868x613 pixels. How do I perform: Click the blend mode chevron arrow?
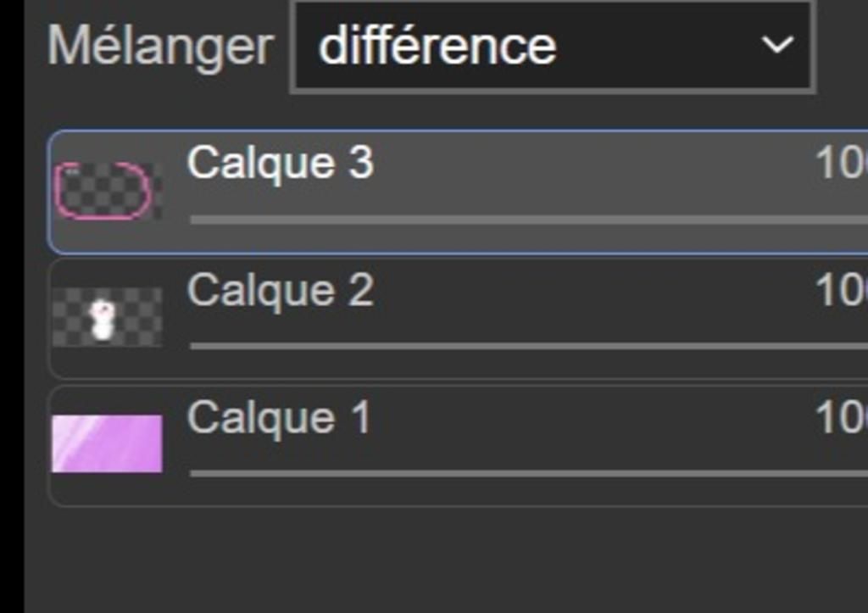(x=776, y=45)
